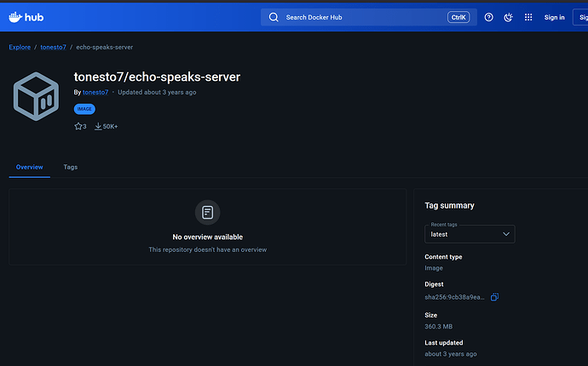This screenshot has width=588, height=366.
Task: Click the search magnifier icon
Action: click(x=274, y=17)
